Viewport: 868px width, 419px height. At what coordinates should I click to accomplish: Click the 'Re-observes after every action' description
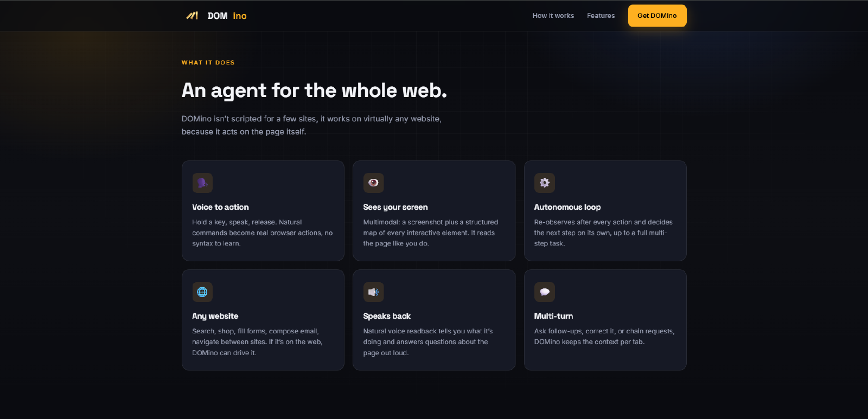[x=603, y=233]
